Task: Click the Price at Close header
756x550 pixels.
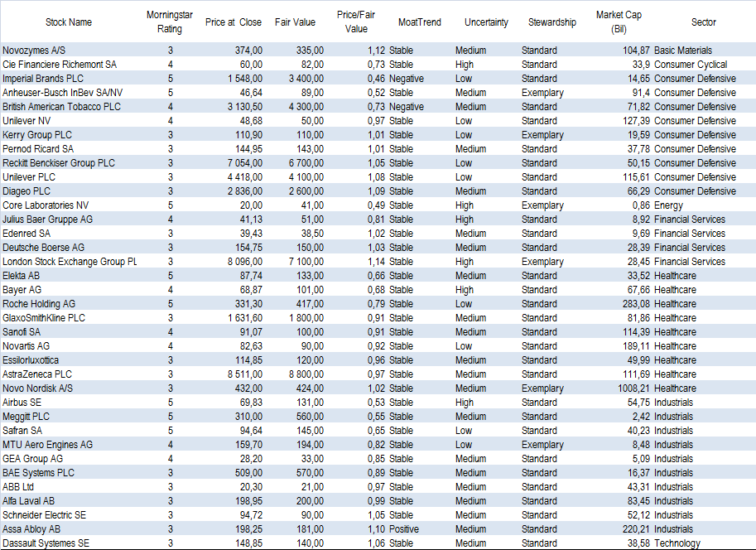Action: tap(234, 22)
